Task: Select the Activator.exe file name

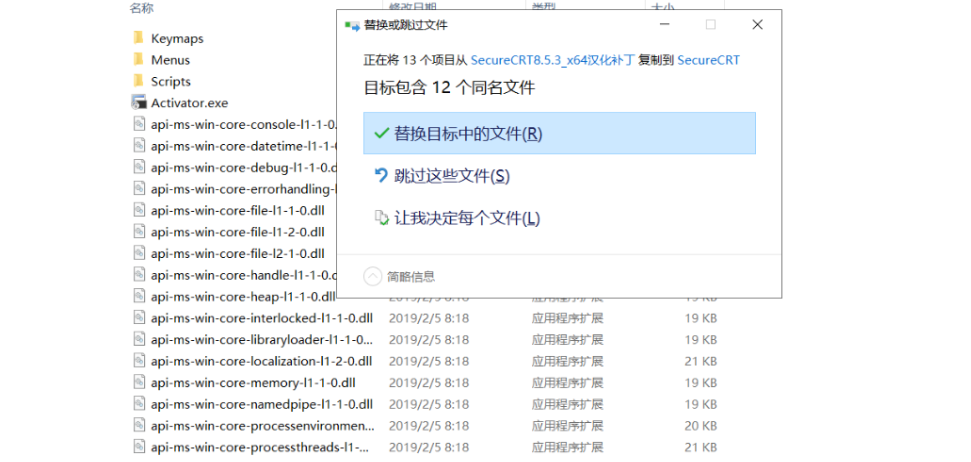Action: coord(189,103)
